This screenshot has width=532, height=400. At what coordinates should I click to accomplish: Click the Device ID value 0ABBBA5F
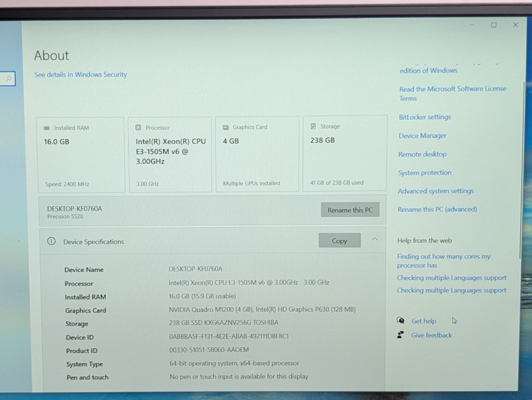click(229, 336)
